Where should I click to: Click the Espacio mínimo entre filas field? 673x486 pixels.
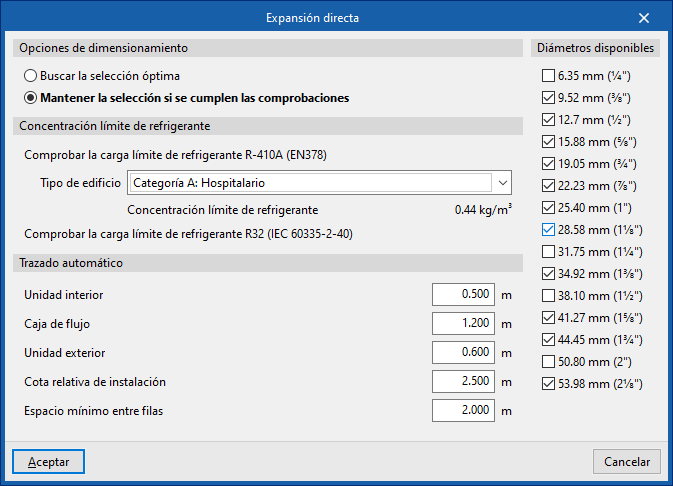[463, 411]
